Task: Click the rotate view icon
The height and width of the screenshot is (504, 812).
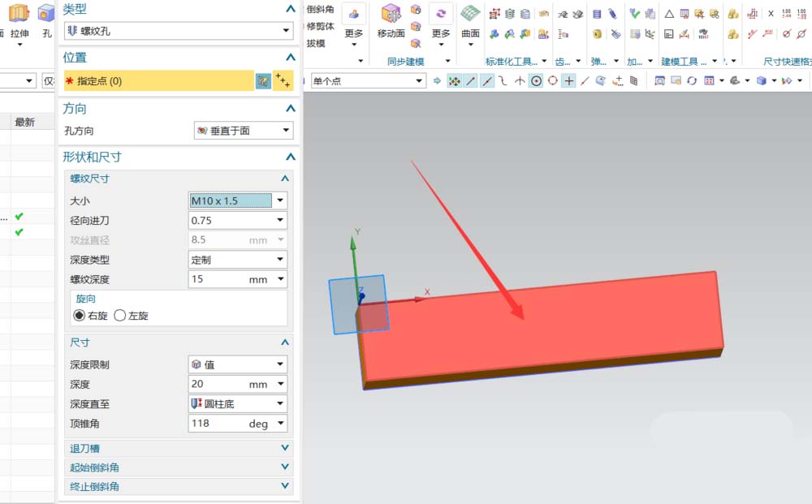Action: 692,80
